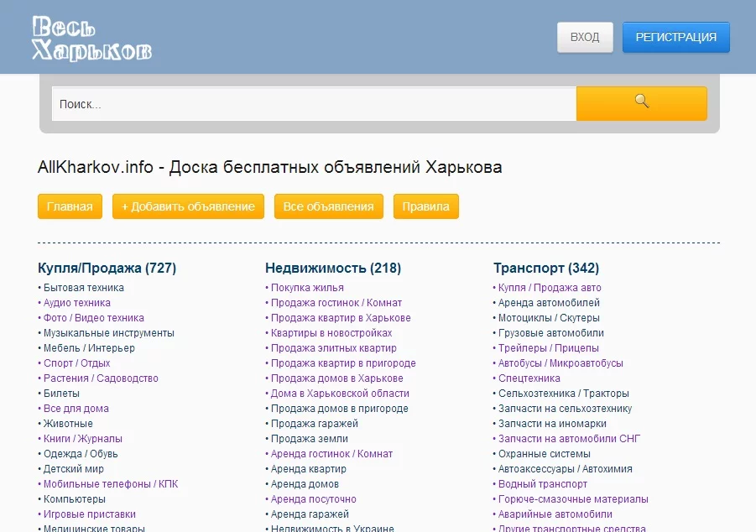Open Продажа домов в Харькове

pos(337,378)
